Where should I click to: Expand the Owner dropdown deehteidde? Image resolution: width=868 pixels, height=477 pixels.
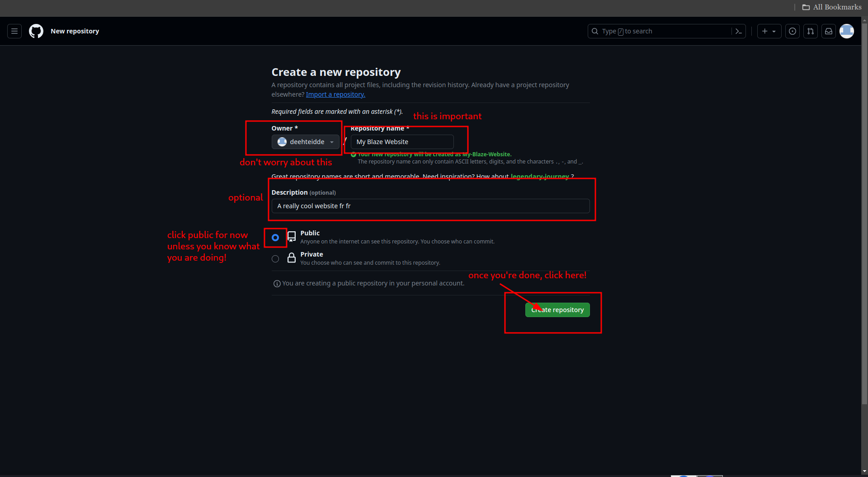tap(306, 142)
